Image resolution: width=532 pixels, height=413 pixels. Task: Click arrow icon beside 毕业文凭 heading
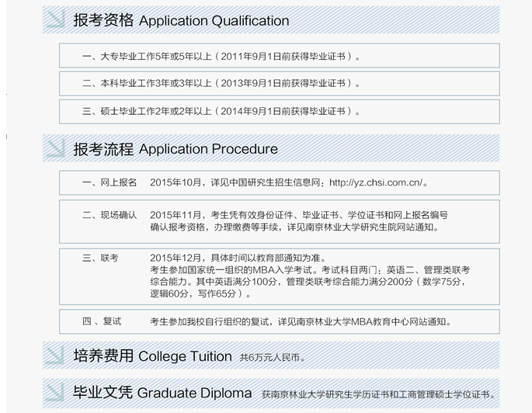55,392
